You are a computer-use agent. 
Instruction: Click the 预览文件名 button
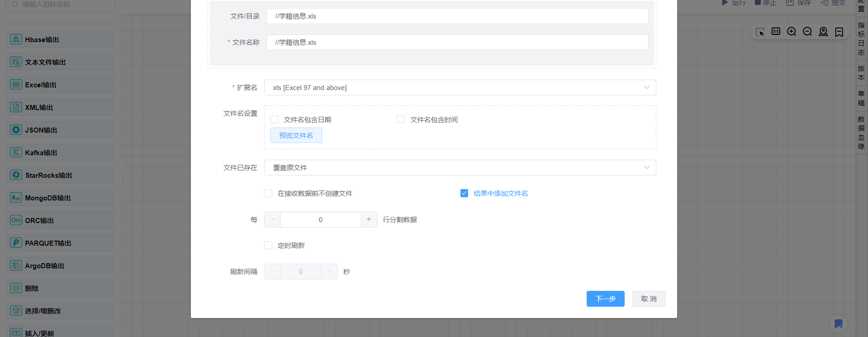pyautogui.click(x=296, y=135)
